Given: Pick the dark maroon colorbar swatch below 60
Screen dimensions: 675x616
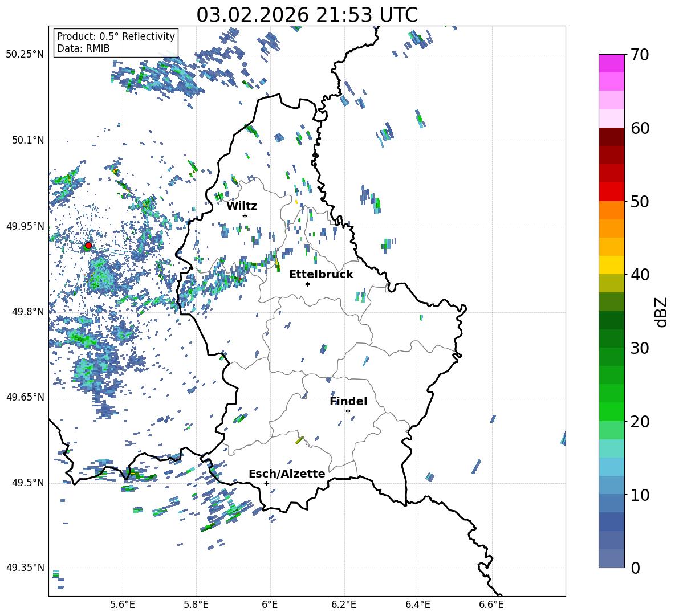Looking at the screenshot, I should click(x=612, y=137).
